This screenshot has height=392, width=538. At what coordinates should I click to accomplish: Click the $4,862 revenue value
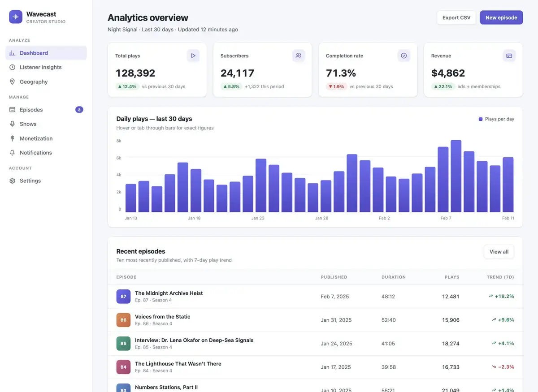448,73
